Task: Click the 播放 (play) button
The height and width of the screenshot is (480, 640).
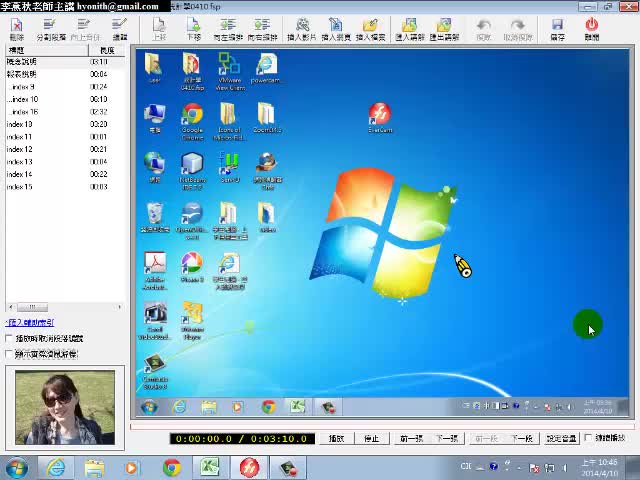Action: point(336,438)
